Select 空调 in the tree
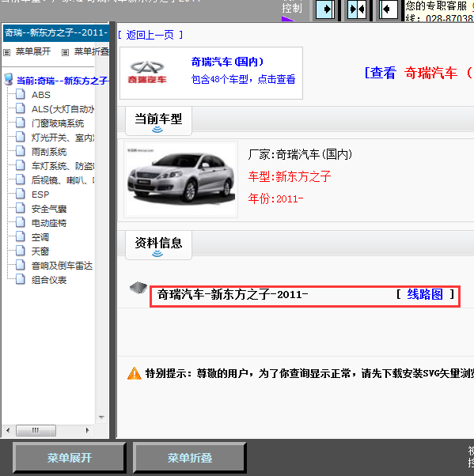Image resolution: width=474 pixels, height=476 pixels. 40,237
